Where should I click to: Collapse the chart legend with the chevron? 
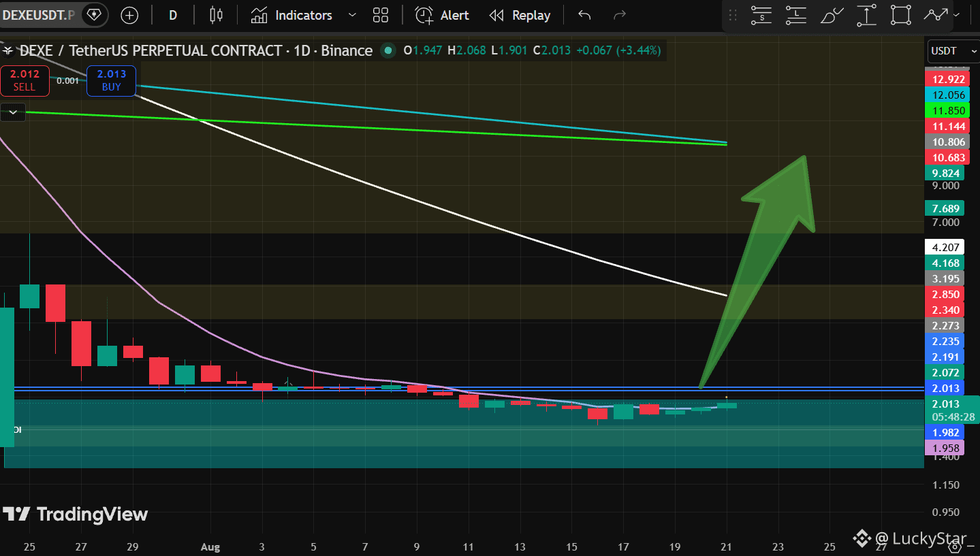(x=13, y=112)
